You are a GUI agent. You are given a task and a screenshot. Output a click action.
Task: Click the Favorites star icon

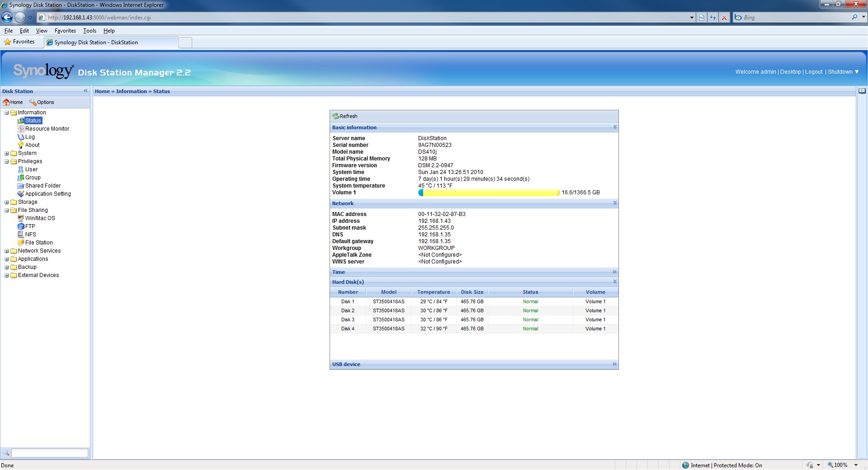[7, 42]
